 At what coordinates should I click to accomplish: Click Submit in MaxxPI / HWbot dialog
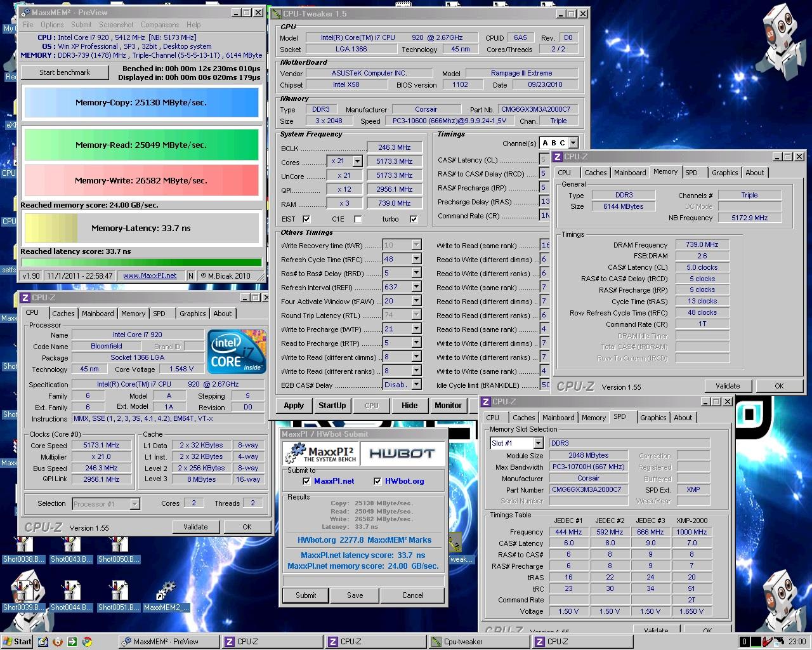point(306,595)
